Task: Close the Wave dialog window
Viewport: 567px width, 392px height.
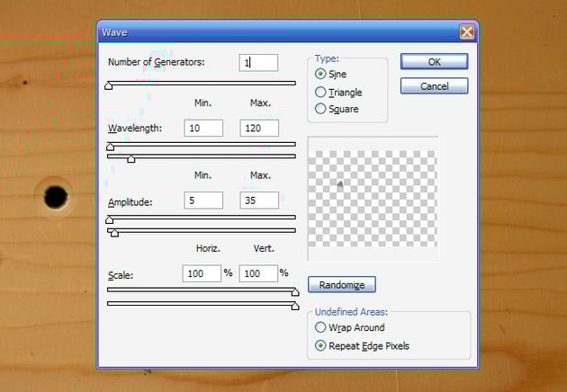Action: [466, 31]
